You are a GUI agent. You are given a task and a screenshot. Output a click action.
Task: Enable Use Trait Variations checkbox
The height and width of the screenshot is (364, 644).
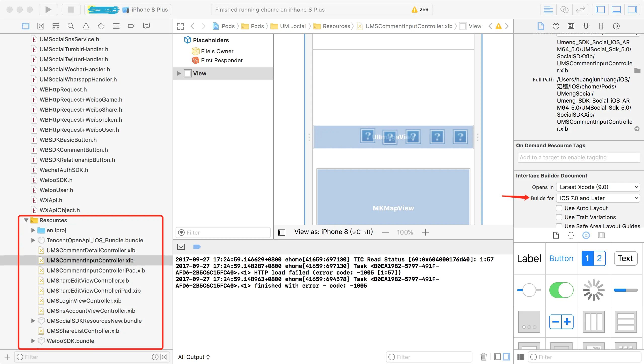click(x=559, y=217)
